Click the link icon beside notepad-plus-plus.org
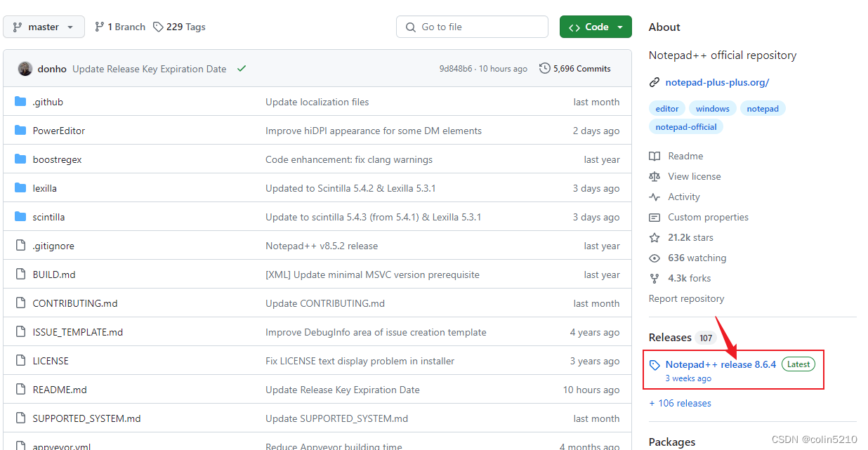This screenshot has width=868, height=450. click(x=655, y=82)
